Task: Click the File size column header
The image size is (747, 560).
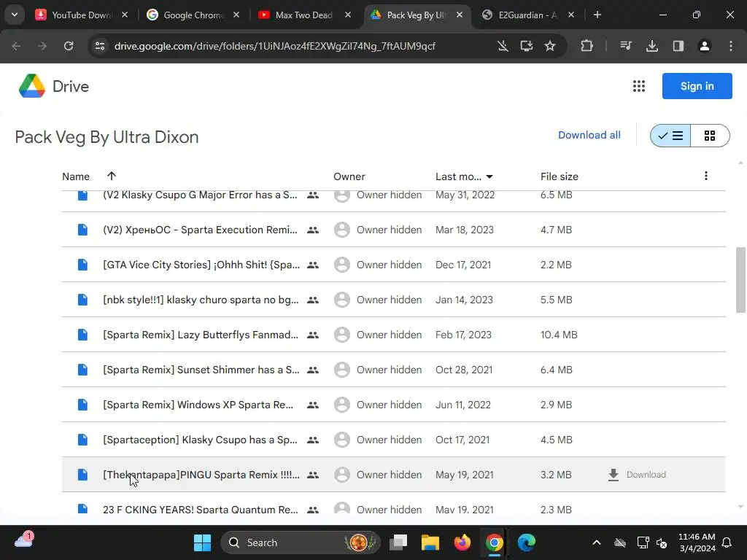Action: pyautogui.click(x=560, y=176)
